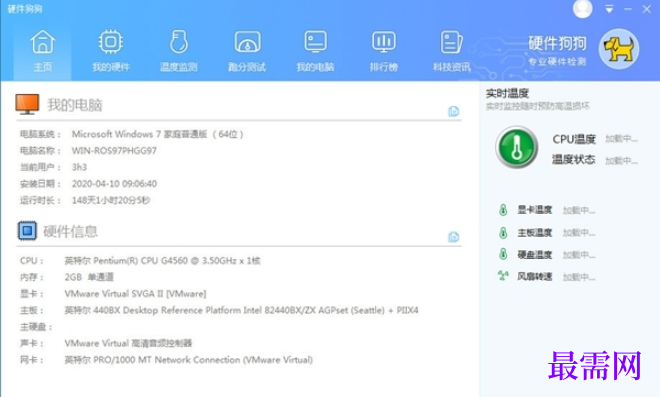Screen dimensions: 660x397
Task: Copy 硬件信息 section info icon
Action: [453, 237]
